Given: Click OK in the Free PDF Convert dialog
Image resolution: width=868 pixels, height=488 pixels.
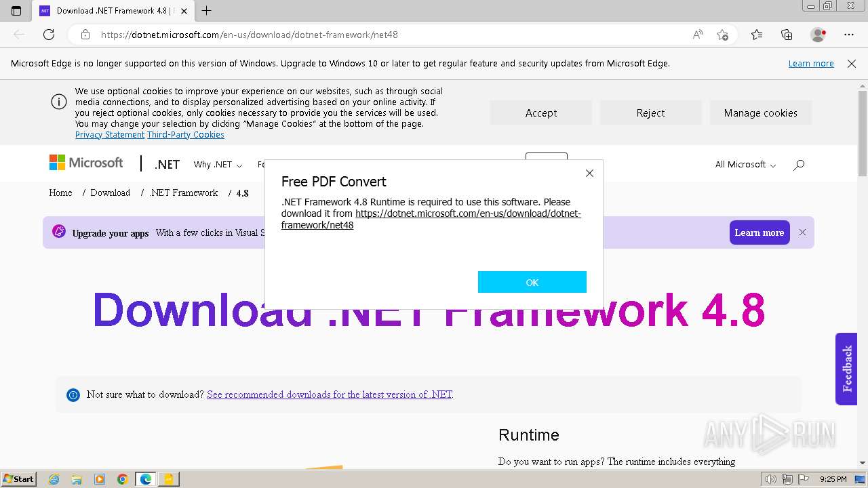Looking at the screenshot, I should [532, 282].
